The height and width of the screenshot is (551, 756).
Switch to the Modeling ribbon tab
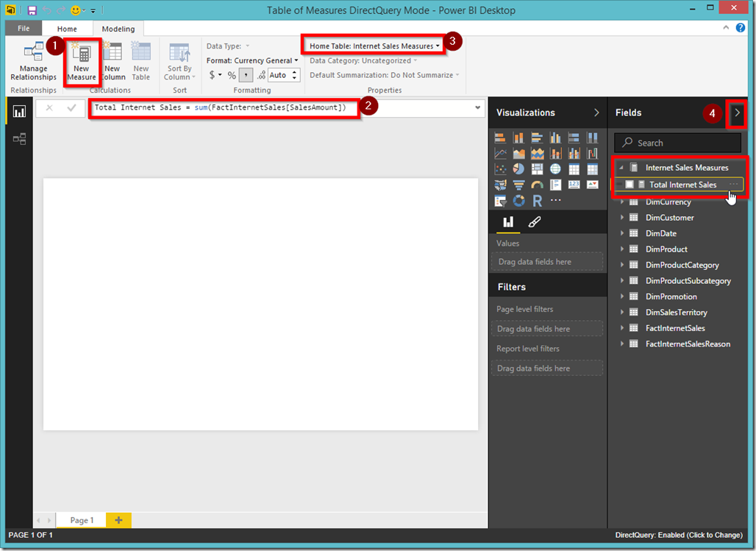118,29
